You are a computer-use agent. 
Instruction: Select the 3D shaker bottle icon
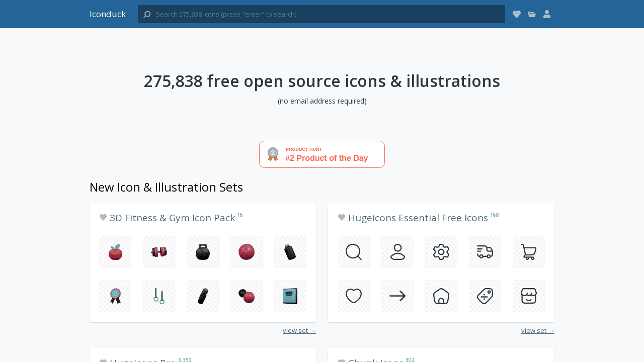pos(203,296)
